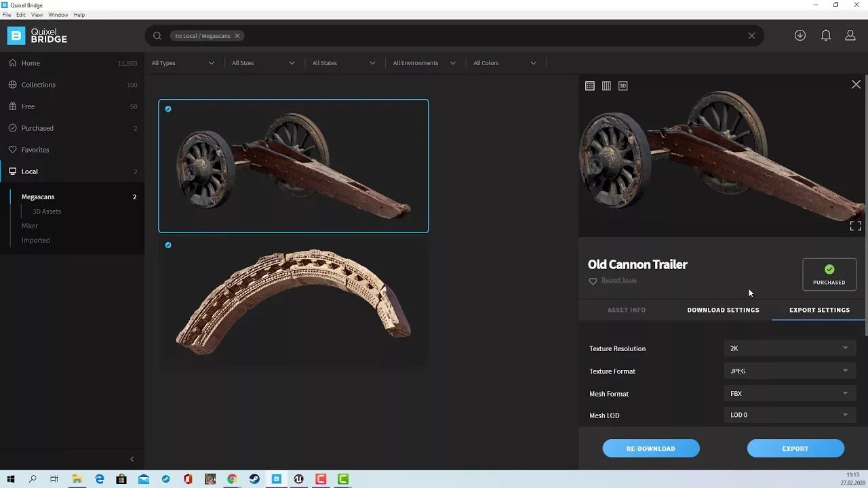Toggle the check mark on cannon trailer thumbnail
This screenshot has width=868, height=488.
click(x=168, y=109)
